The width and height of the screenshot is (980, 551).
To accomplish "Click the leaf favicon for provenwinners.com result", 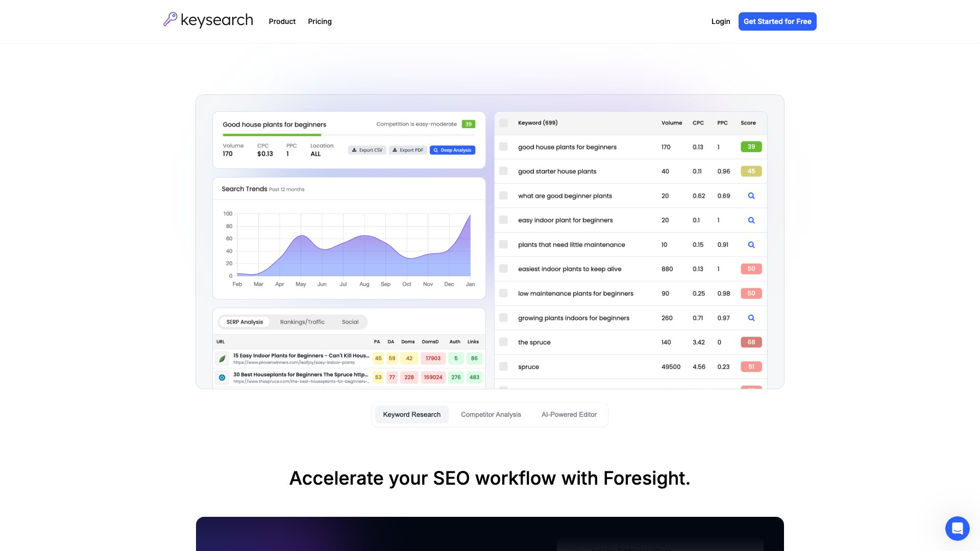I will pos(223,359).
